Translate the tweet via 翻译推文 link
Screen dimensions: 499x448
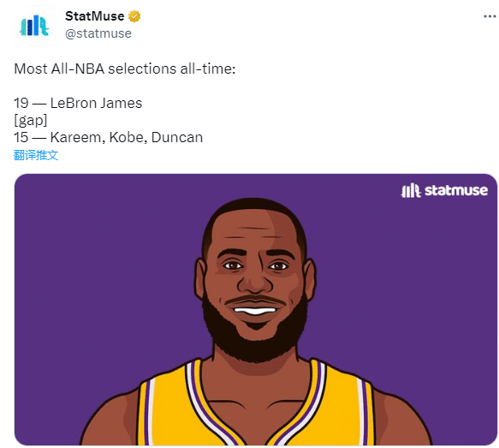[36, 155]
